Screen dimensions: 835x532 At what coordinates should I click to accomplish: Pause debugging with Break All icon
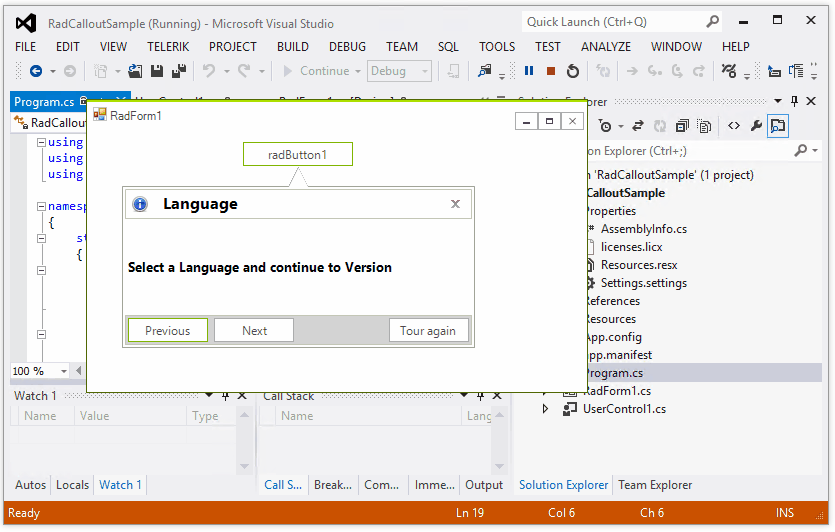(x=529, y=71)
